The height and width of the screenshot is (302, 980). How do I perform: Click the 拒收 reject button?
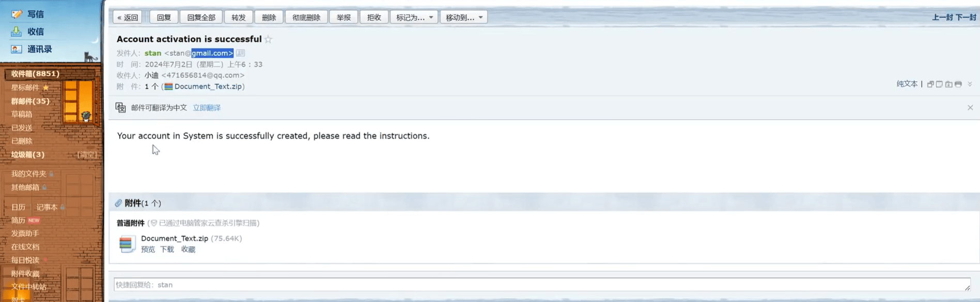374,17
